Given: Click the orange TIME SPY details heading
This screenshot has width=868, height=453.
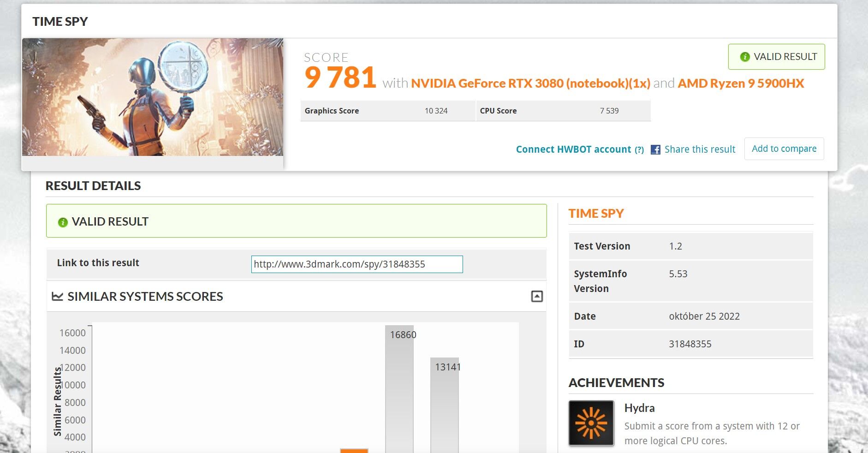Looking at the screenshot, I should 596,214.
